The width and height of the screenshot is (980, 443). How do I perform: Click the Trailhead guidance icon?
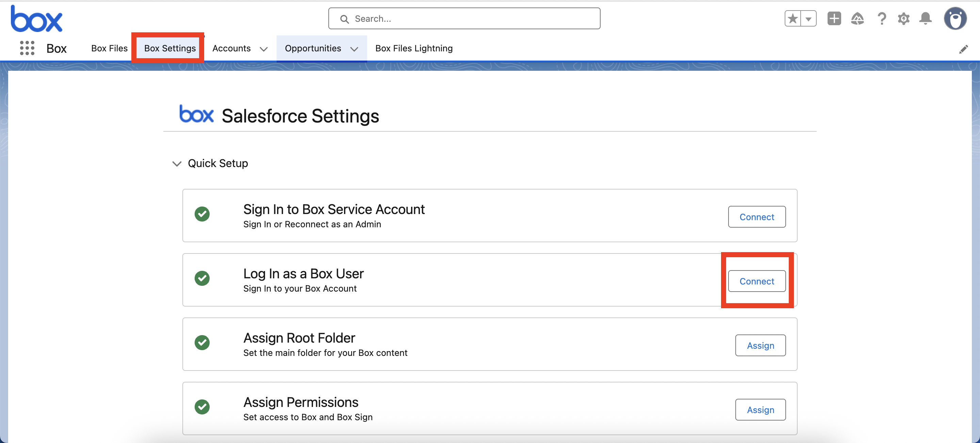click(x=857, y=19)
